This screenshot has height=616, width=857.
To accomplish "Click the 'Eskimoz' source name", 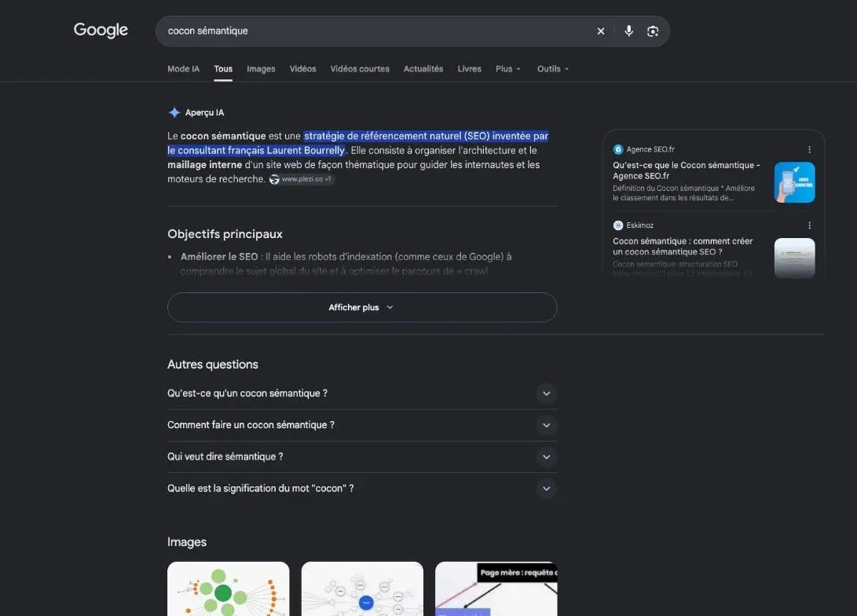I will point(640,225).
